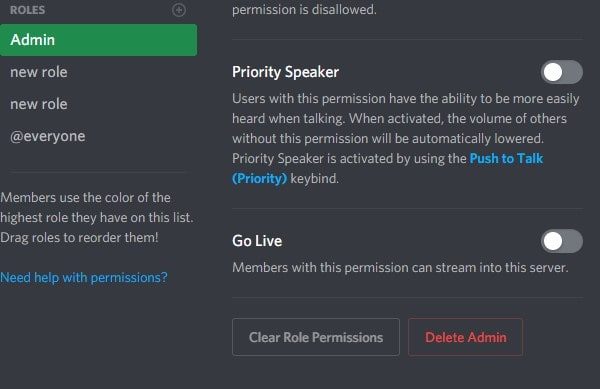Add a new role with the plus icon
Screen dimensions: 600x389
[x=179, y=10]
